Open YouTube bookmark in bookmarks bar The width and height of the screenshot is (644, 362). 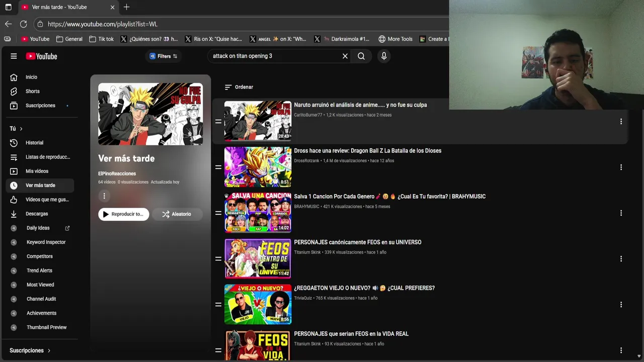[x=35, y=39]
